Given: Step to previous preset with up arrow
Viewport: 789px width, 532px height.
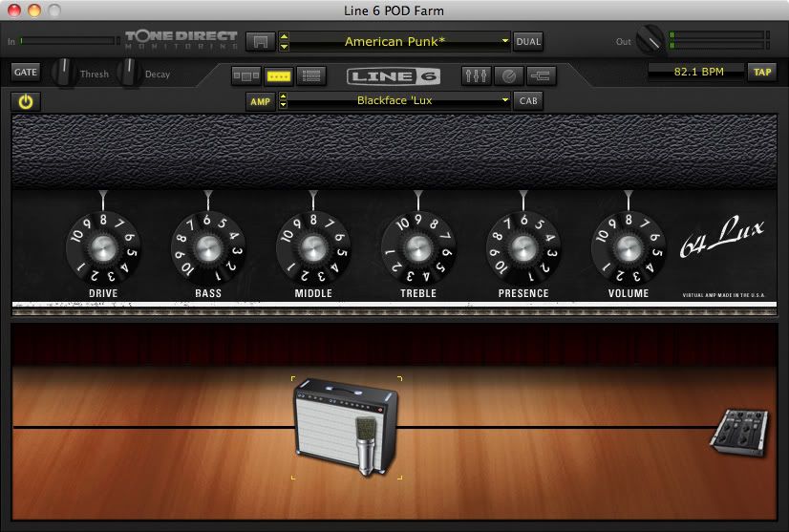Looking at the screenshot, I should 284,36.
